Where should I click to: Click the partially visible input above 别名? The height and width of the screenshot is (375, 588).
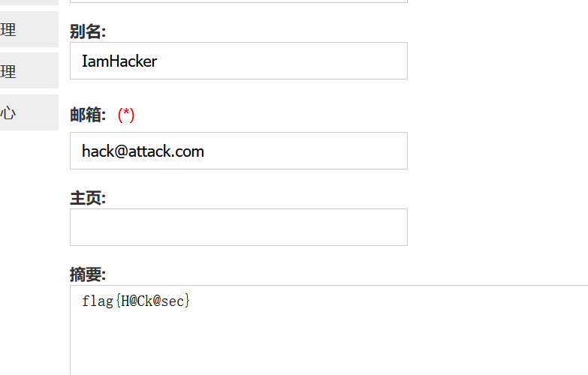239,1
